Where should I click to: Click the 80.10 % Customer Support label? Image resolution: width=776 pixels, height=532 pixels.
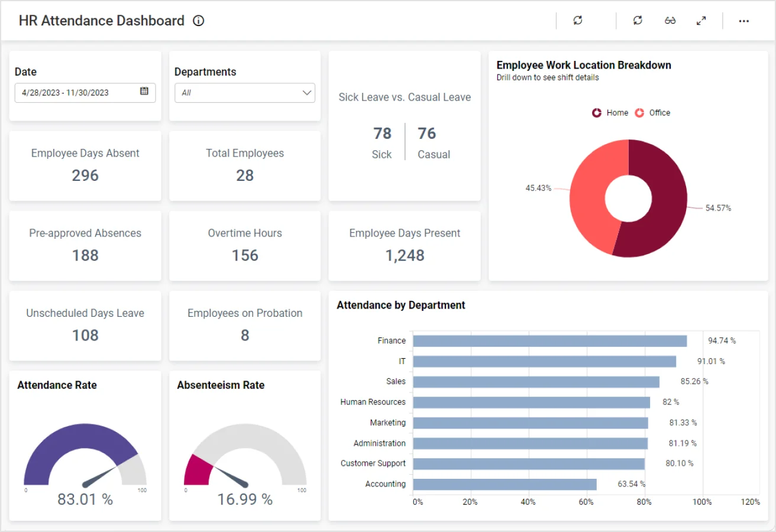680,463
